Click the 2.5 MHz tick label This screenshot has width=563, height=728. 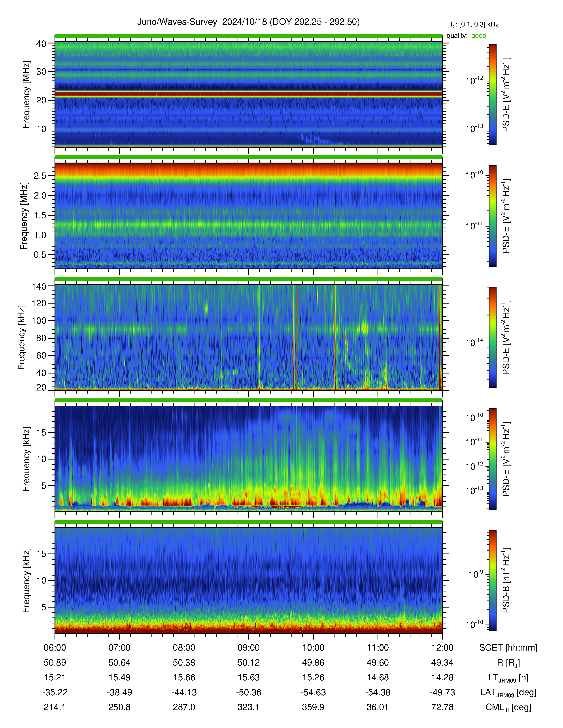click(40, 176)
